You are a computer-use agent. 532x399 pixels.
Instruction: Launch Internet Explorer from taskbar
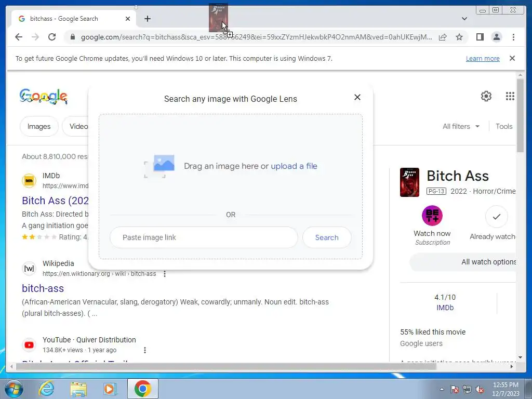[x=46, y=389]
